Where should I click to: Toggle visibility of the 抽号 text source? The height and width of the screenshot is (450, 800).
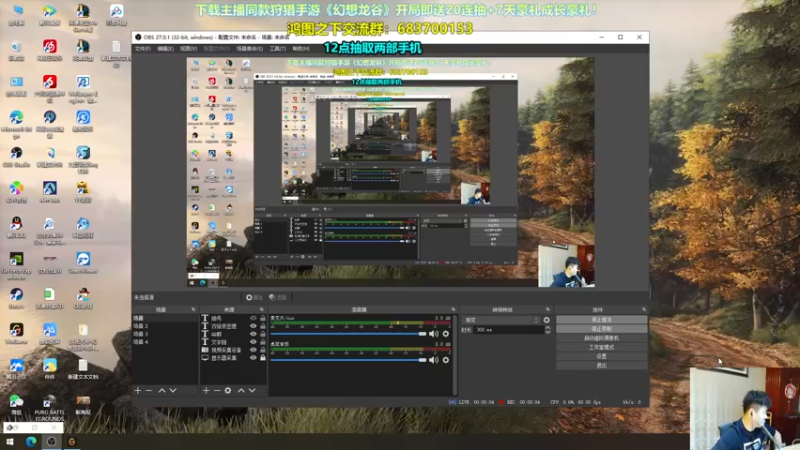coord(253,318)
